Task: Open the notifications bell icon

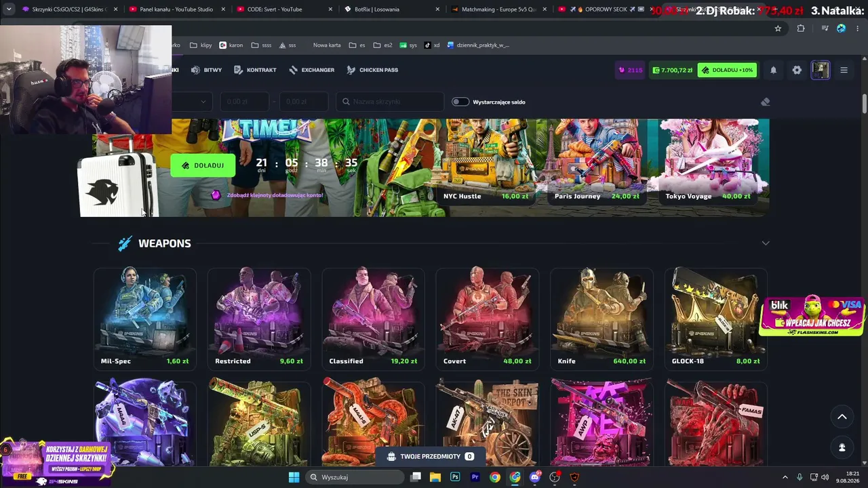Action: point(773,70)
